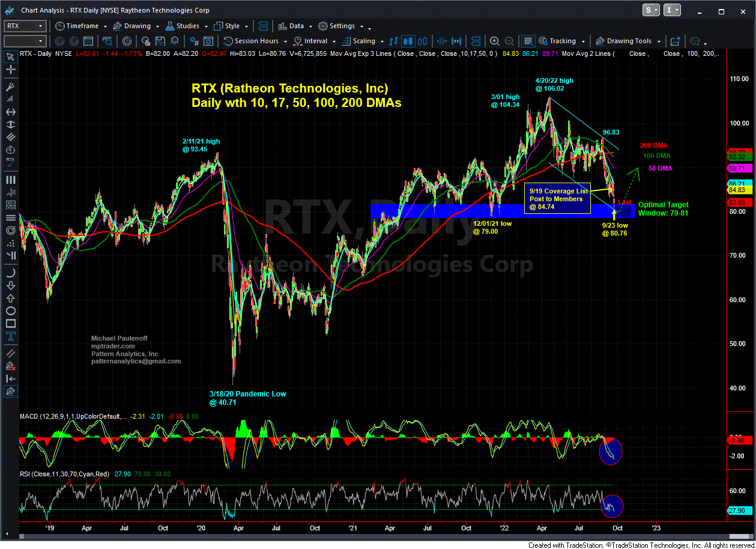Screen dimensions: 756x549
Task: Click the MACD study label
Action: tap(72, 417)
